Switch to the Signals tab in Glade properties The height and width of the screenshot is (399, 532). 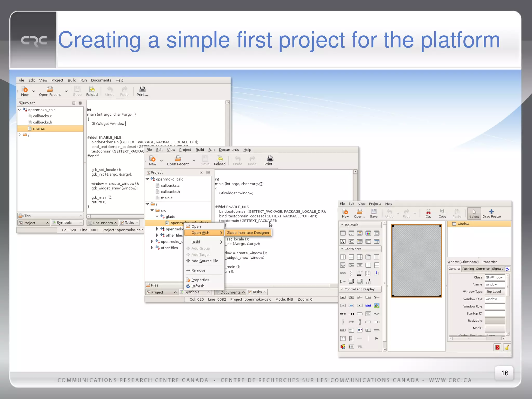497,269
